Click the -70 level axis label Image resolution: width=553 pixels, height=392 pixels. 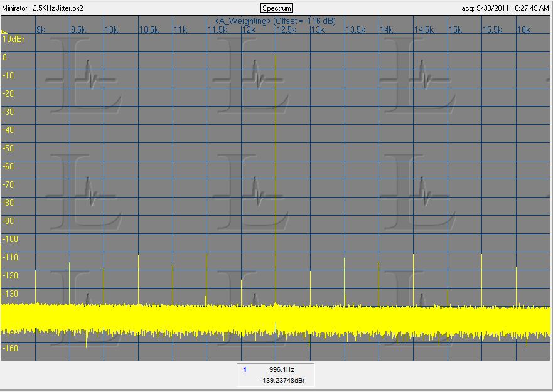coord(8,184)
